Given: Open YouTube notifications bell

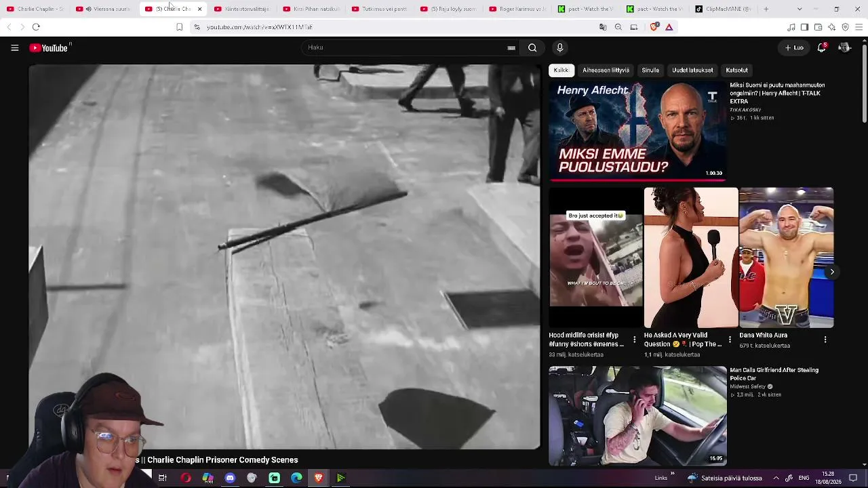Looking at the screenshot, I should [x=821, y=47].
